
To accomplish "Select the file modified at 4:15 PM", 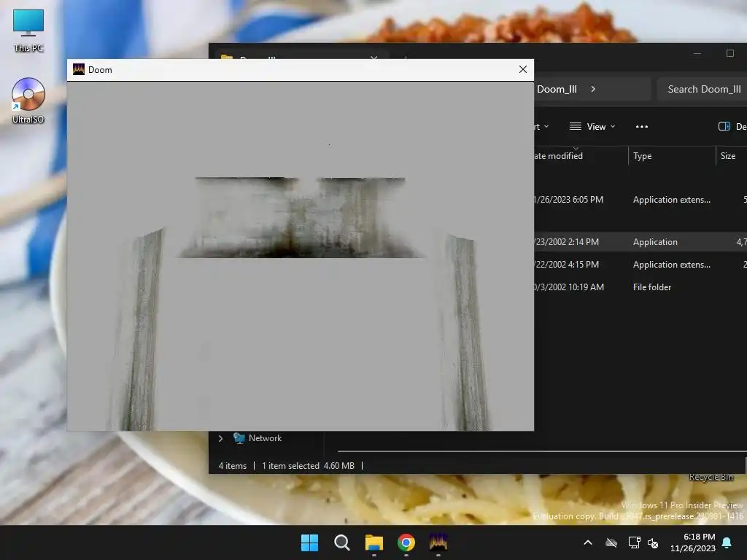I will [640, 264].
